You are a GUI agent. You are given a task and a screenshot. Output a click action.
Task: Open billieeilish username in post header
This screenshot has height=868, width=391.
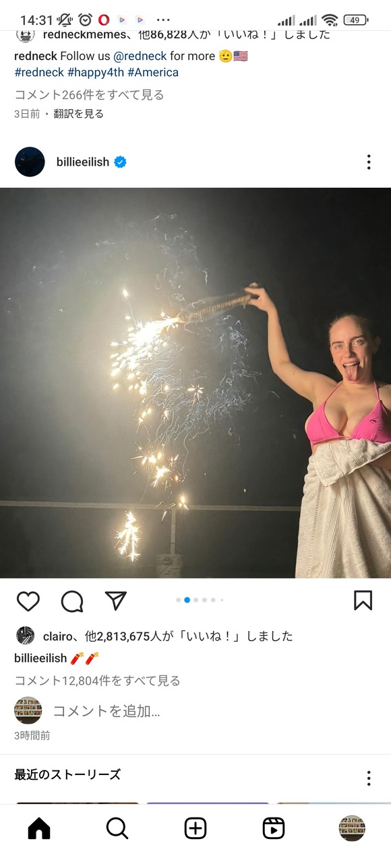[x=83, y=162]
